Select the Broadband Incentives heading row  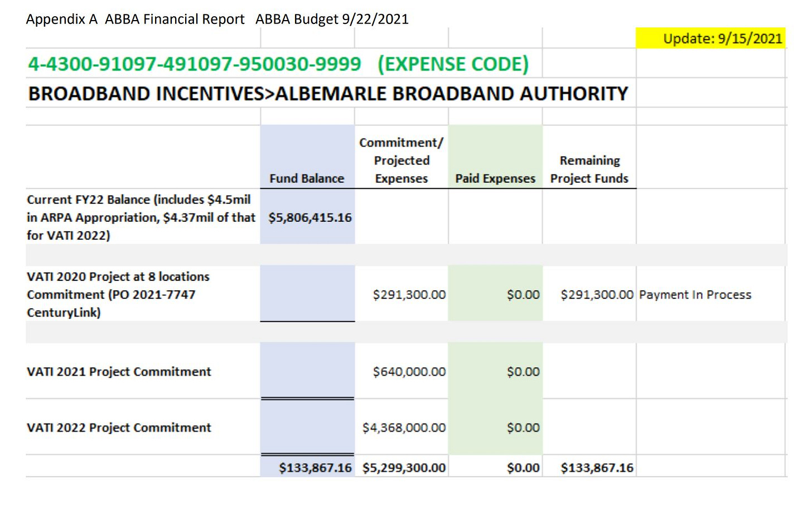coord(328,94)
